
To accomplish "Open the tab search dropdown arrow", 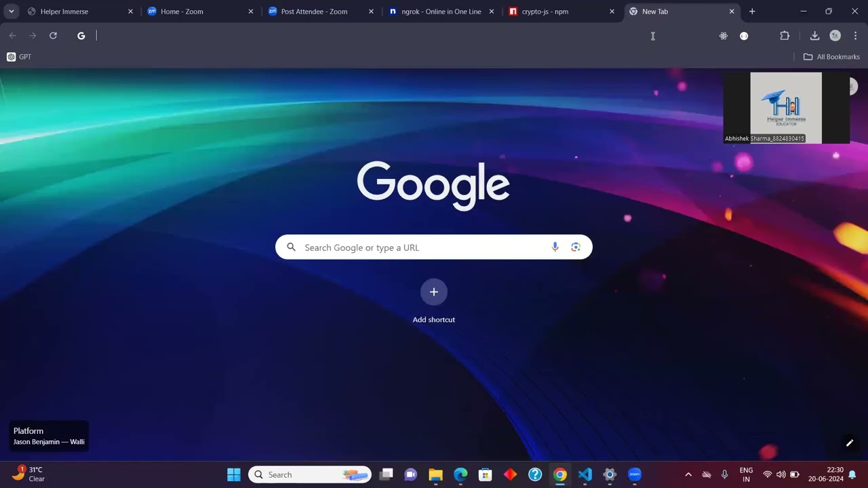I will click(12, 12).
